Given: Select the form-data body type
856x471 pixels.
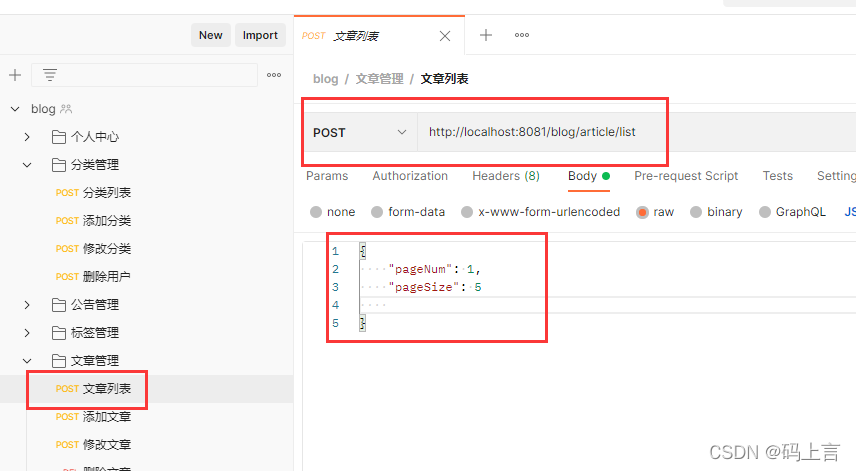Looking at the screenshot, I should (x=377, y=212).
